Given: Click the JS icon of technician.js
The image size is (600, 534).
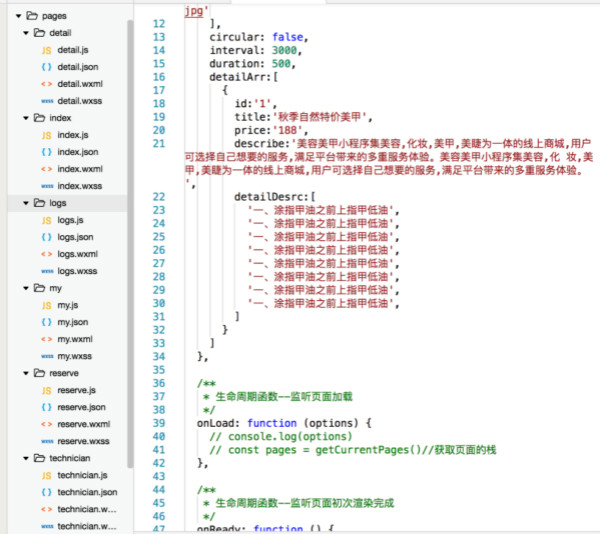Looking at the screenshot, I should pyautogui.click(x=46, y=475).
